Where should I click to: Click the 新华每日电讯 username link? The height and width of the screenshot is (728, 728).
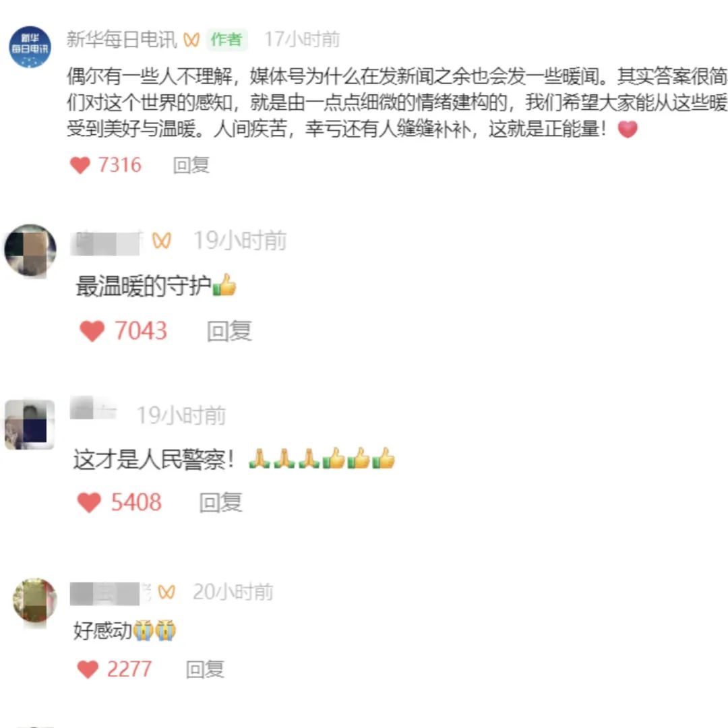121,40
